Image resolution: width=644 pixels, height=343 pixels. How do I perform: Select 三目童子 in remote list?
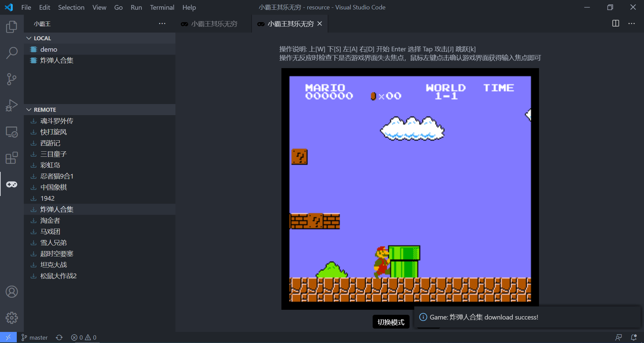click(100, 154)
